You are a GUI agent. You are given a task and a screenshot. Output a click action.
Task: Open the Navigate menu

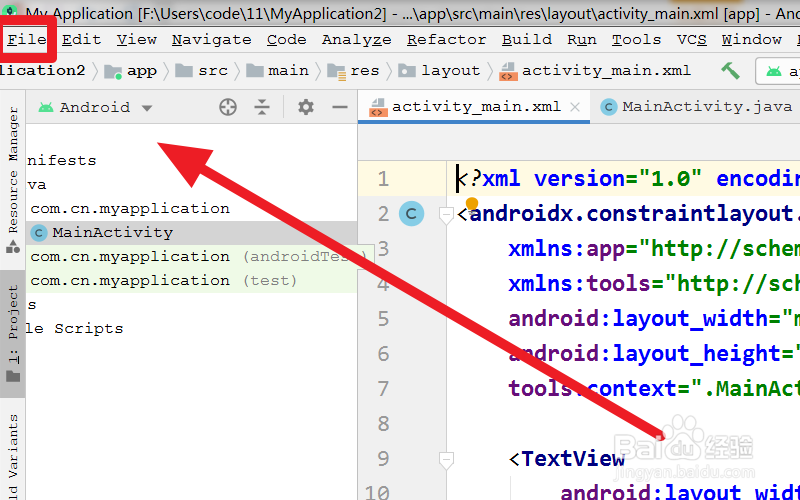click(212, 39)
